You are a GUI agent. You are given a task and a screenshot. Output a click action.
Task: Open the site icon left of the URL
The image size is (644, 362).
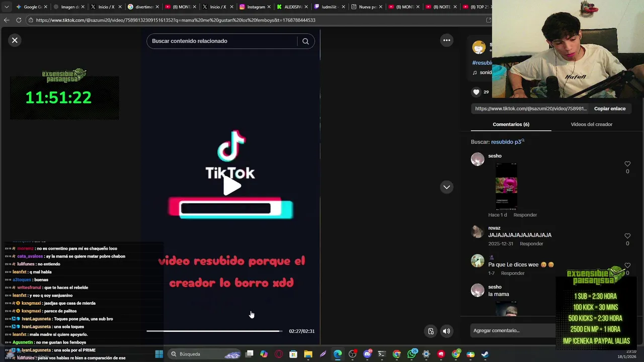point(31,20)
